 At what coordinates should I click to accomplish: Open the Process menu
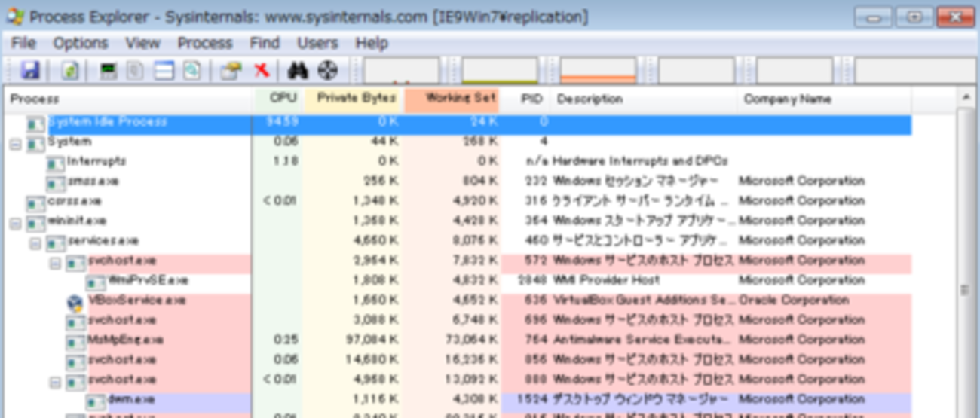point(204,43)
